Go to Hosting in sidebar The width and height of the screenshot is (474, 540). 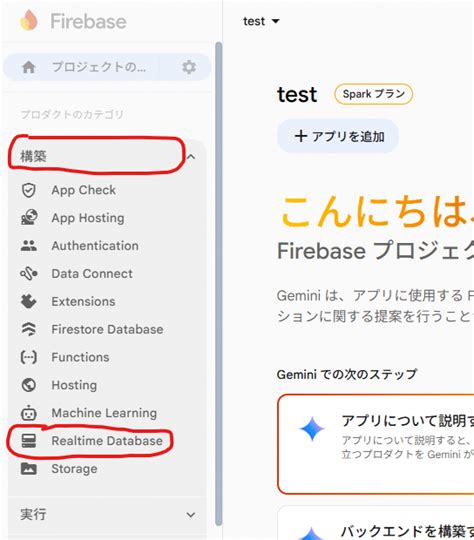74,385
